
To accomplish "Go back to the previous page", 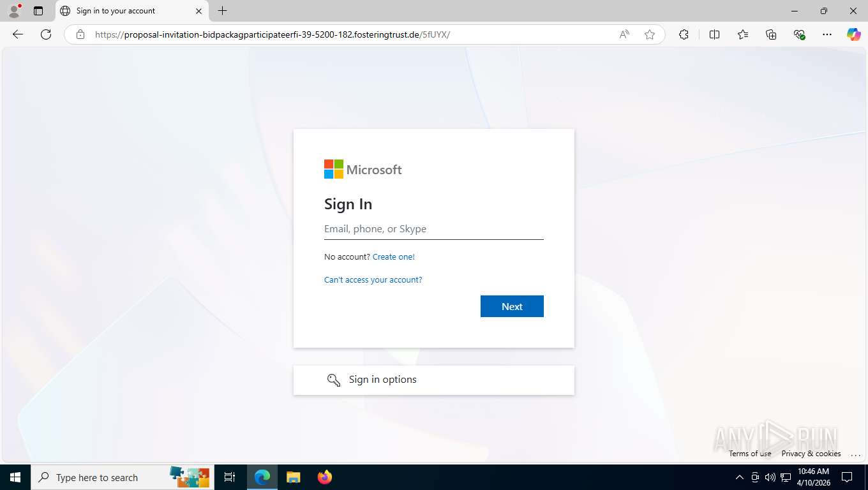I will [18, 34].
